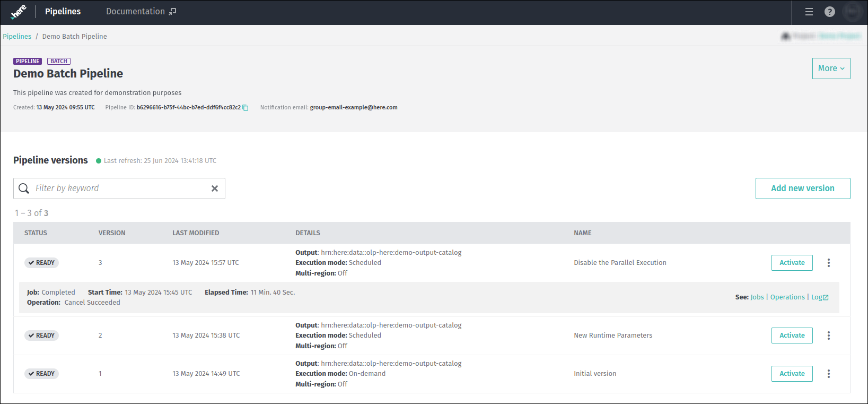Activate version 3 Disable the Parallel Execution
Viewport: 868px width, 404px height.
[x=792, y=263]
